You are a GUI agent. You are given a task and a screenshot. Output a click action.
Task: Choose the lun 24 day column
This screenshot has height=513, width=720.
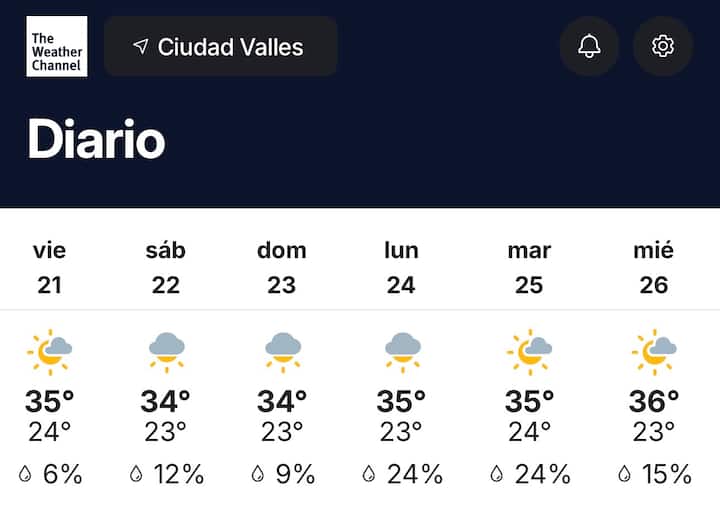(401, 268)
